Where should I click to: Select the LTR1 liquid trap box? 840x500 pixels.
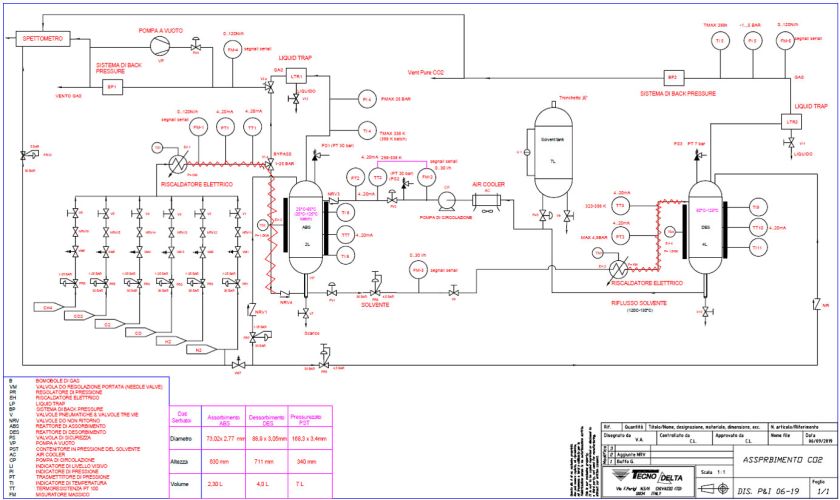pyautogui.click(x=296, y=76)
